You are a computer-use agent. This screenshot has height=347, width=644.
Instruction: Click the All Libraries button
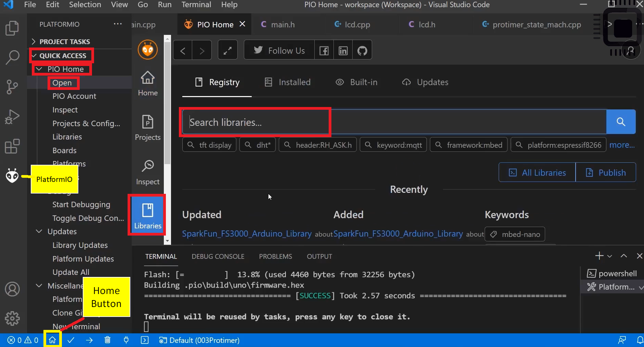[x=537, y=172]
